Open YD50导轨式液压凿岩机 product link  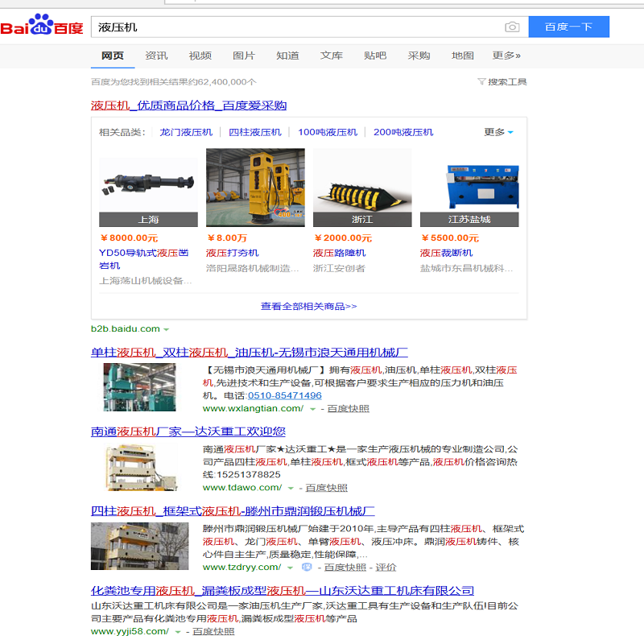click(x=144, y=259)
